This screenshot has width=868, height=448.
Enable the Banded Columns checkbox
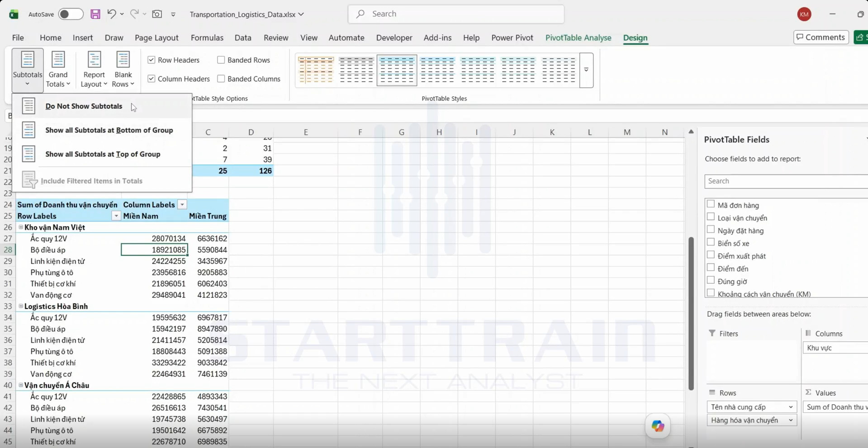(221, 79)
